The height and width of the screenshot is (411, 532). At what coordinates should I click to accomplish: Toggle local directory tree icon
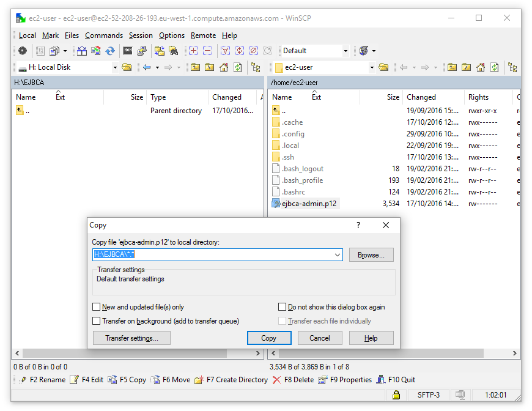256,67
